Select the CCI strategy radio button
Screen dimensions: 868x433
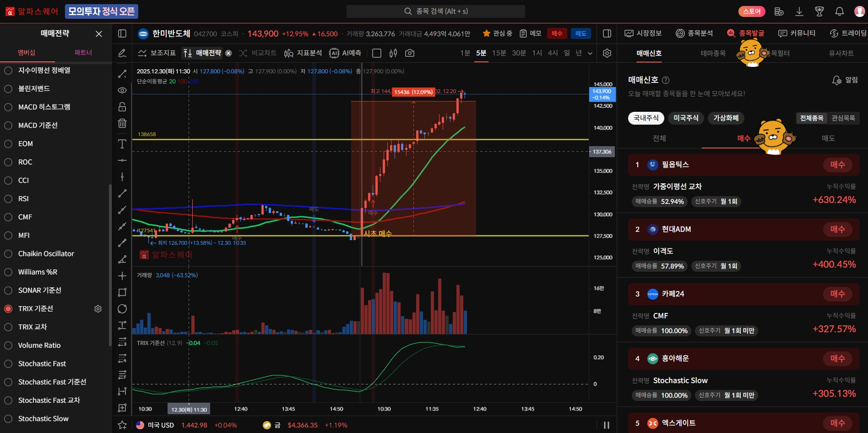8,181
